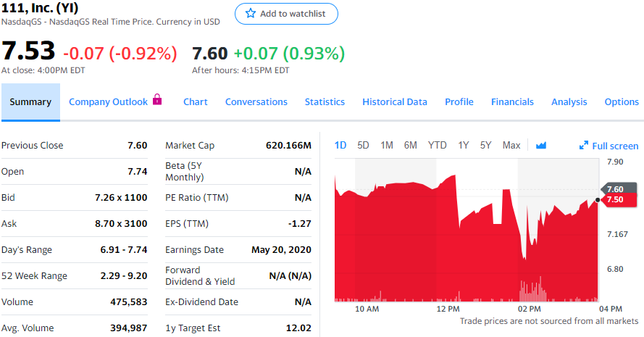Image resolution: width=644 pixels, height=337 pixels.
Task: Click the Full screen link
Action: tap(615, 146)
